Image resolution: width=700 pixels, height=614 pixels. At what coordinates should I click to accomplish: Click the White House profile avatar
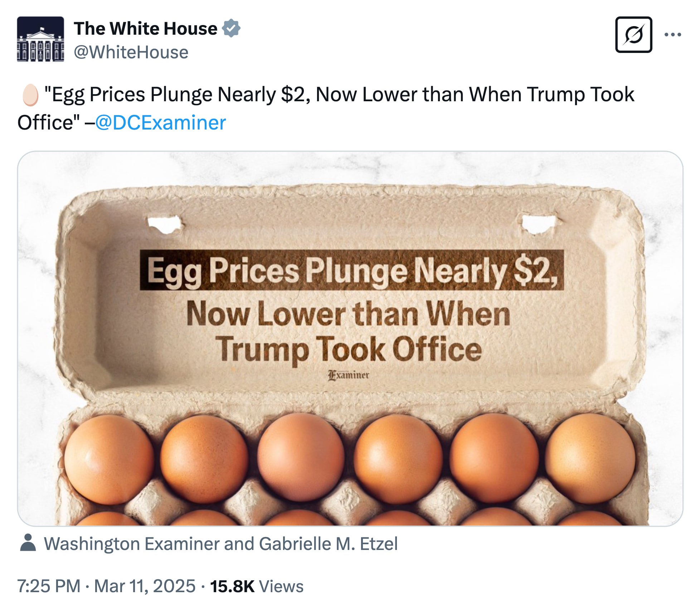point(40,39)
